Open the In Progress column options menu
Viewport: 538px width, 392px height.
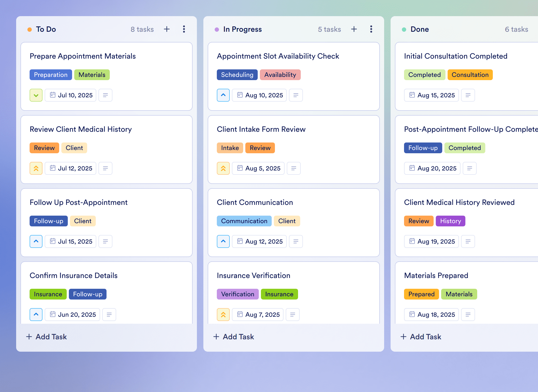371,29
